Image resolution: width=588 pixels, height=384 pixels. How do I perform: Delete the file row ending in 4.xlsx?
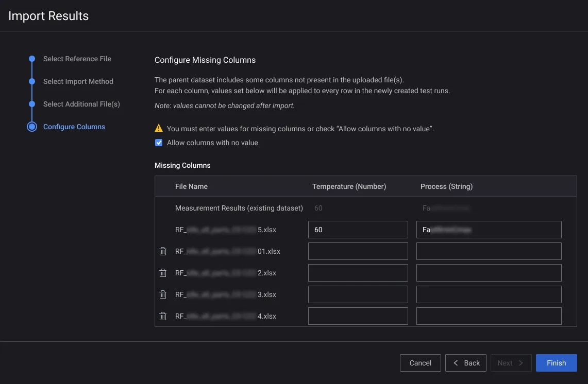click(x=163, y=316)
